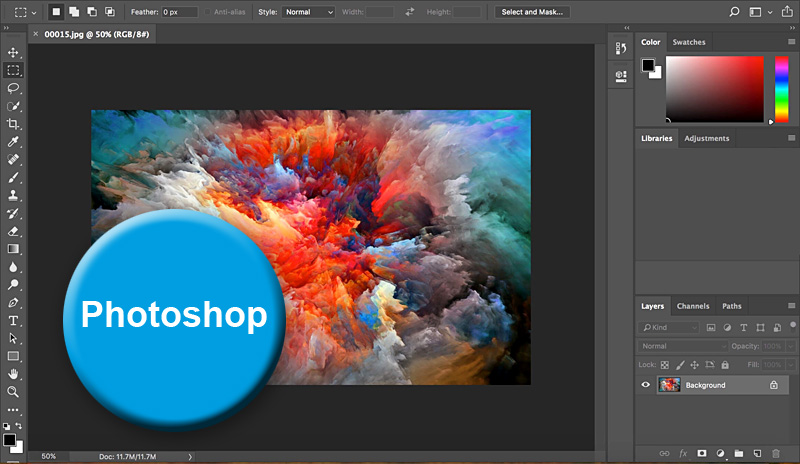Click the Feather input field
The image size is (800, 464).
[x=179, y=12]
